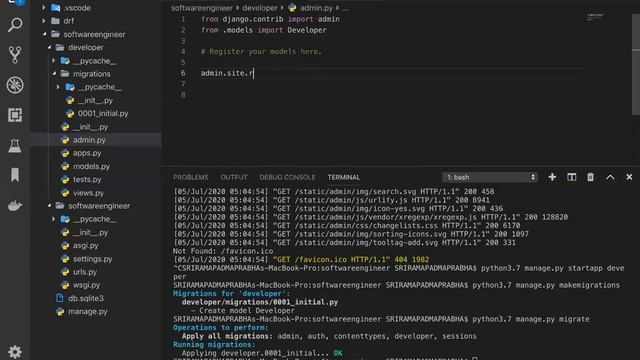This screenshot has width=640, height=360.
Task: Switch to the PROBLEMS tab
Action: (191, 177)
